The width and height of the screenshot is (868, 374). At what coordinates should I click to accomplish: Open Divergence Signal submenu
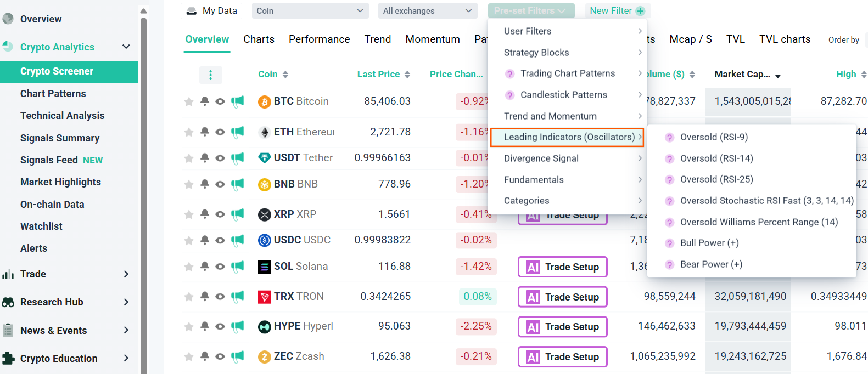coord(567,158)
